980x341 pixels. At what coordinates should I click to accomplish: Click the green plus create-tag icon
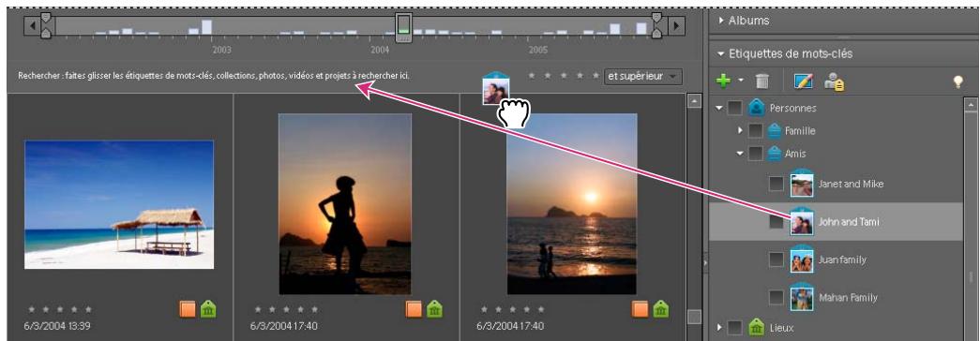point(723,82)
